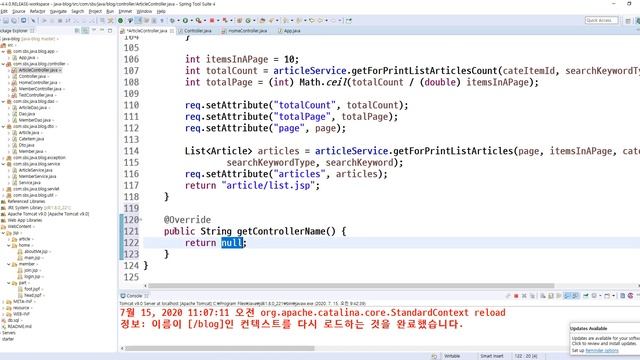The height and width of the screenshot is (360, 640).
Task: Fold the getControllerName method at line 120
Action: point(141,220)
